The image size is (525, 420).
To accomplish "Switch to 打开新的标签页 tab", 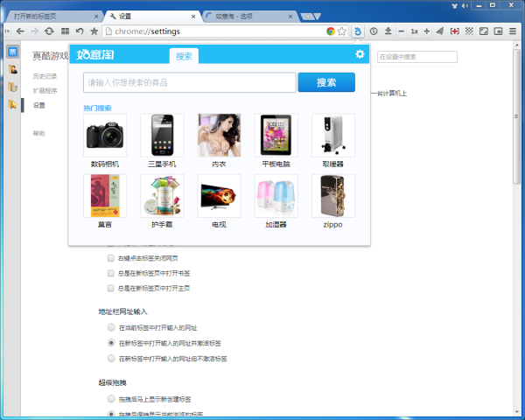I will pyautogui.click(x=53, y=16).
